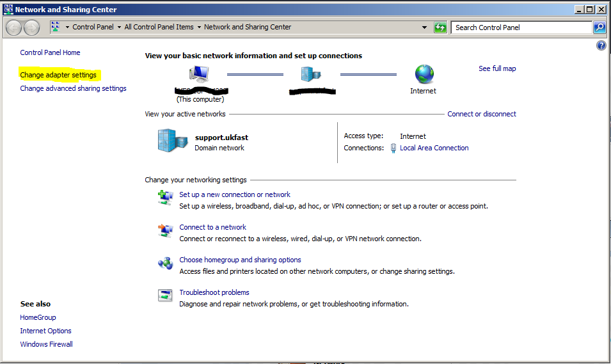Image resolution: width=611 pixels, height=364 pixels.
Task: Click See full map link
Action: 497,68
